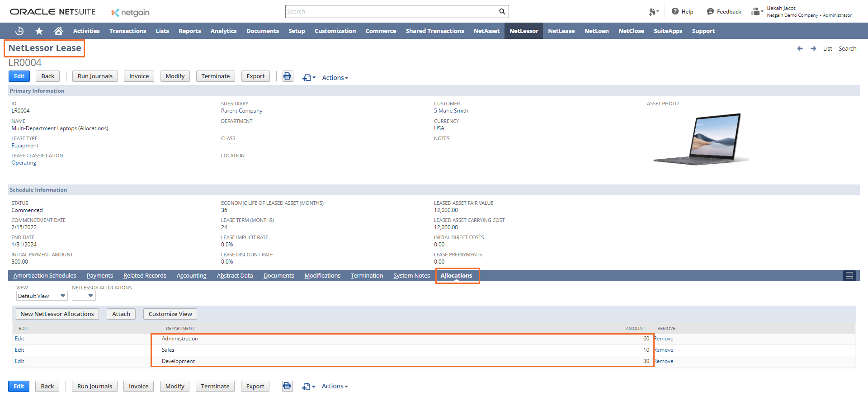Open the Help icon in header
Image resolution: width=868 pixels, height=420 pixels.
(675, 11)
